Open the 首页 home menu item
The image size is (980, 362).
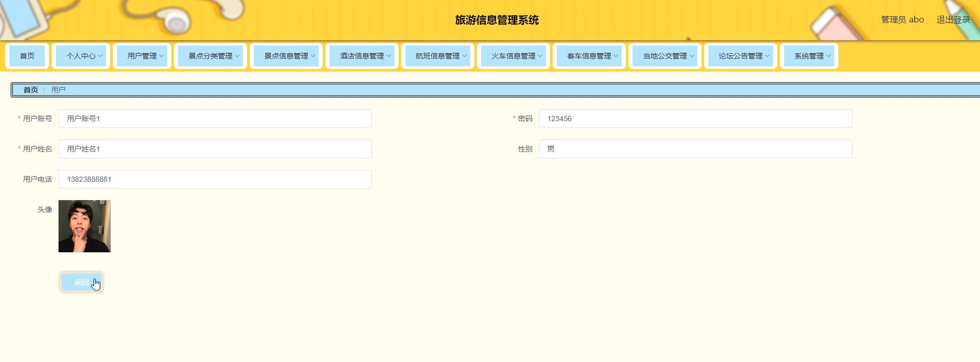27,56
